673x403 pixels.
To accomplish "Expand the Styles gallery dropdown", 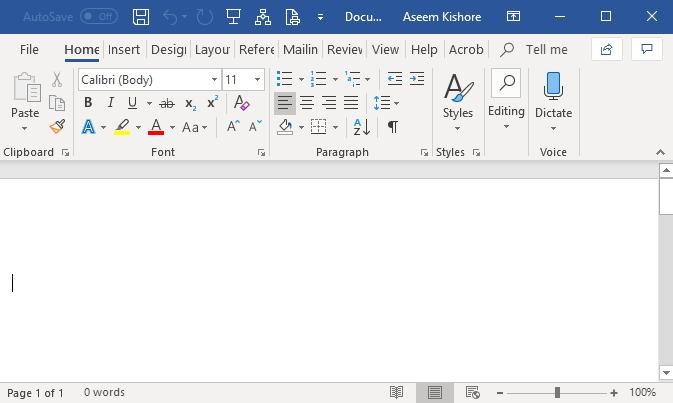I will click(458, 128).
